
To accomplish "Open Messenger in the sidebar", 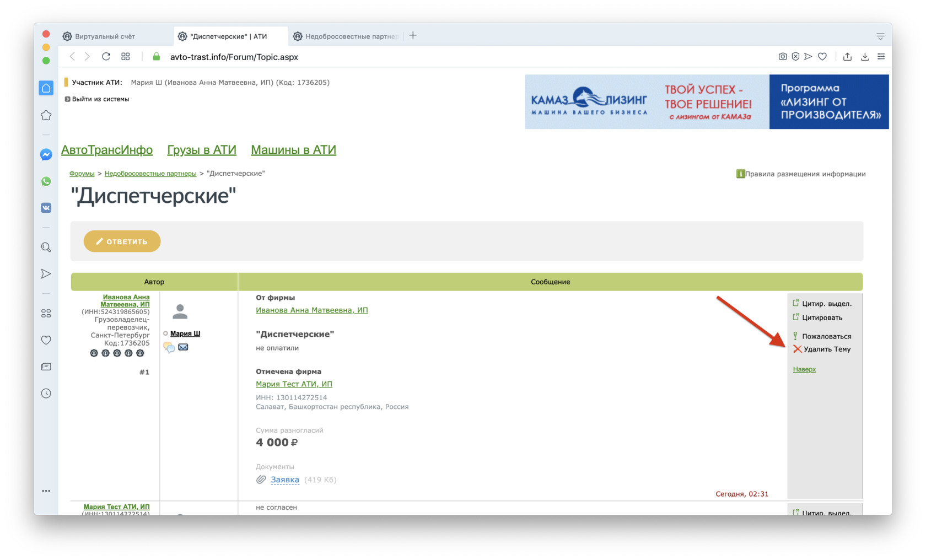I will click(x=46, y=155).
